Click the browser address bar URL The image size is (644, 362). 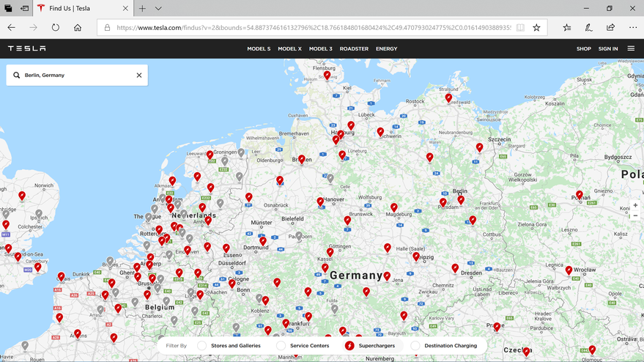314,28
